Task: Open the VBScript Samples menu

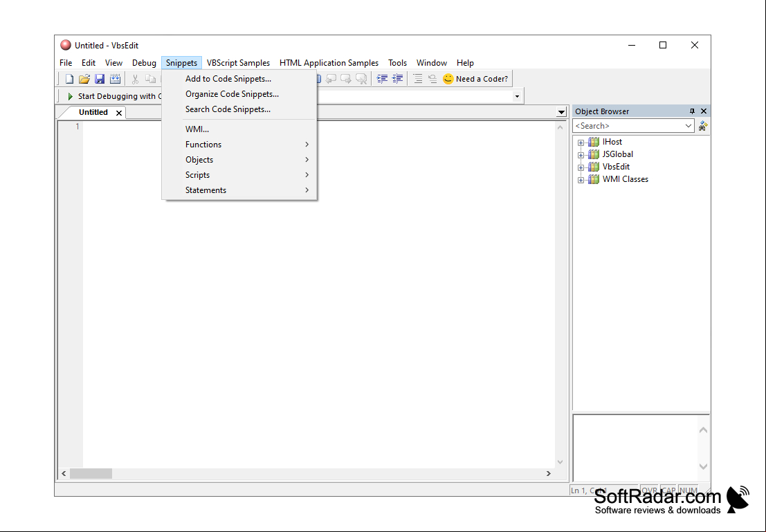Action: click(x=239, y=62)
